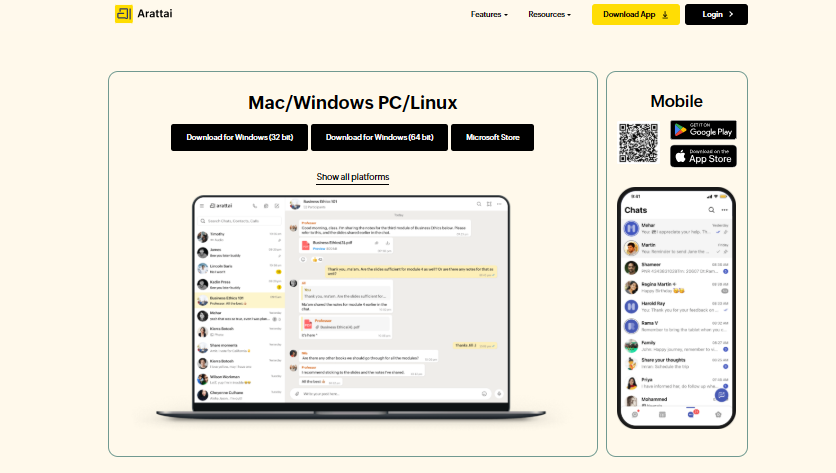
Task: Open the Get it on Google Play badge
Action: (703, 130)
